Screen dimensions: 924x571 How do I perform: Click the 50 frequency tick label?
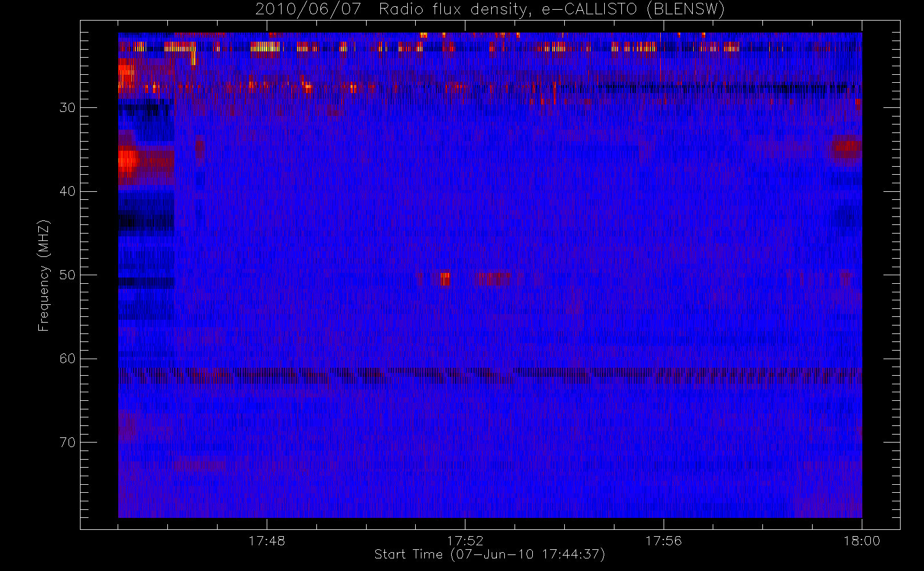(x=67, y=275)
